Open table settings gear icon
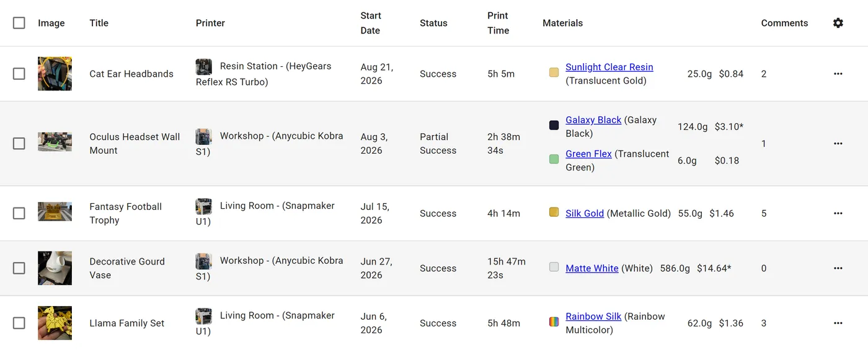The height and width of the screenshot is (350, 868). (838, 23)
